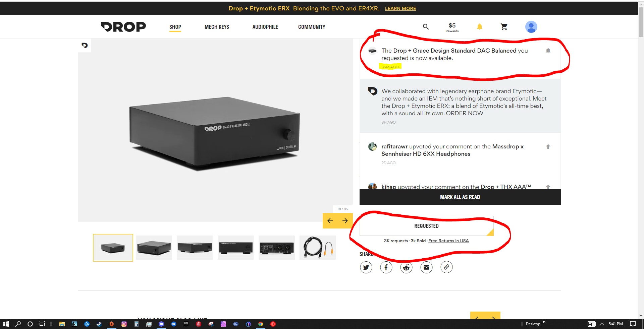Select the rear panel ports thumbnail
The width and height of the screenshot is (644, 329).
click(277, 248)
